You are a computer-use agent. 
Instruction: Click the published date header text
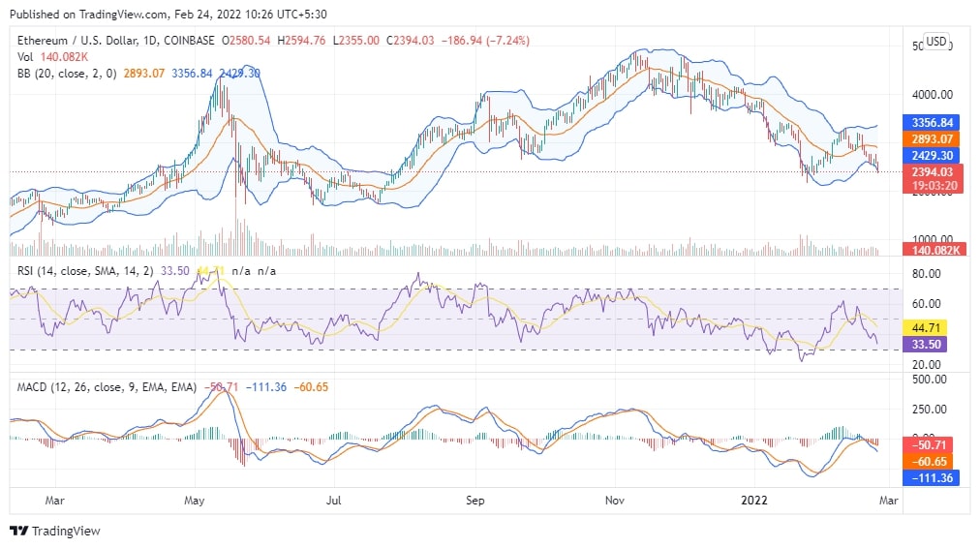[x=168, y=14]
